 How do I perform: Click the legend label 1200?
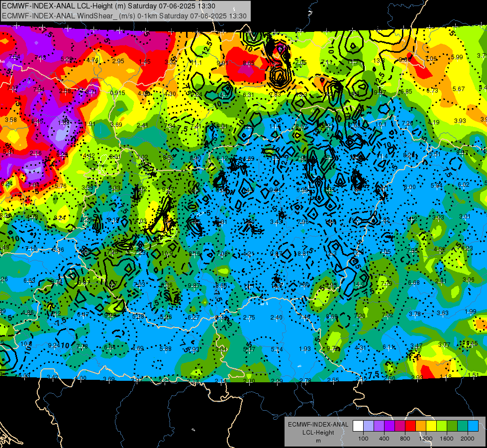pos(425,439)
